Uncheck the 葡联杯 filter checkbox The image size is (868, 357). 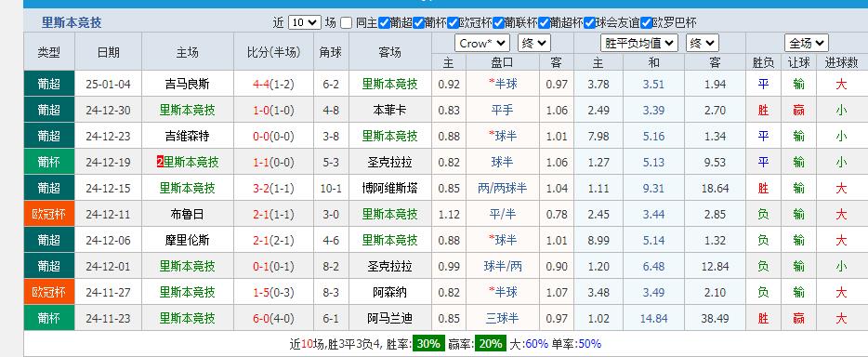click(x=498, y=23)
